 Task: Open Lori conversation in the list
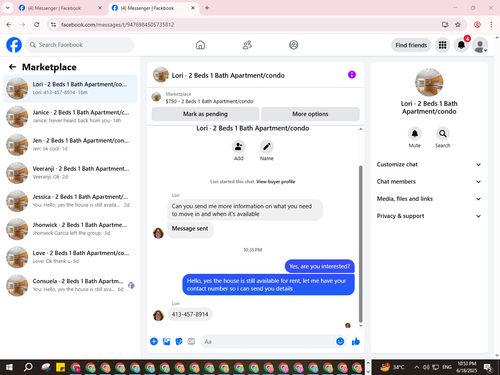point(70,88)
